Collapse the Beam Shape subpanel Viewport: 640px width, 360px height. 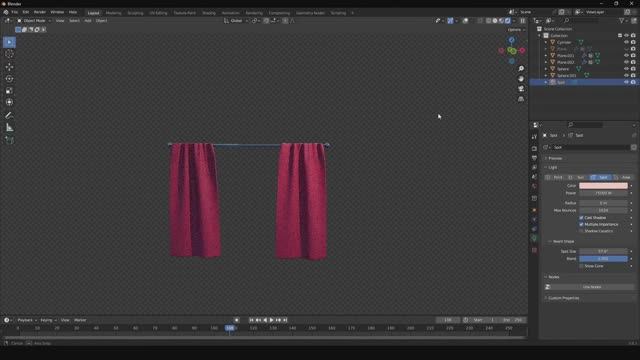563,242
